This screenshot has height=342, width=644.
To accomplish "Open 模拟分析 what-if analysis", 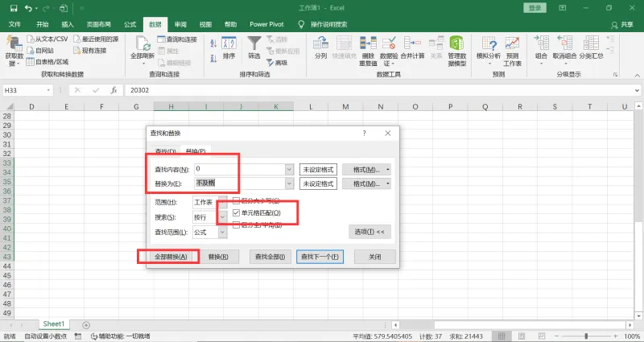I will click(x=489, y=51).
